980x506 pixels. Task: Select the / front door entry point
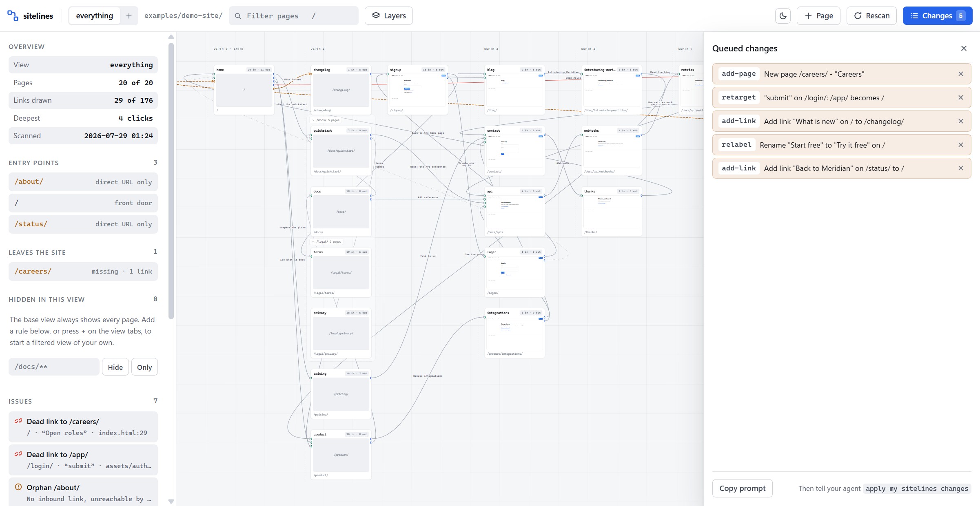[83, 203]
